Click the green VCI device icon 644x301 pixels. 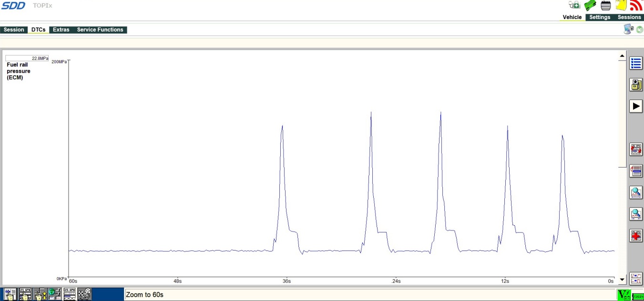590,5
